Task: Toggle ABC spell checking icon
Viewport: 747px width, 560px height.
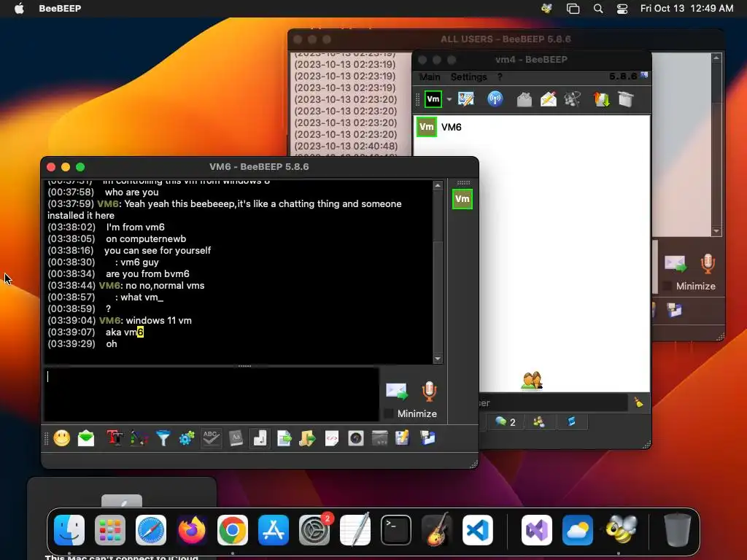Action: point(211,438)
